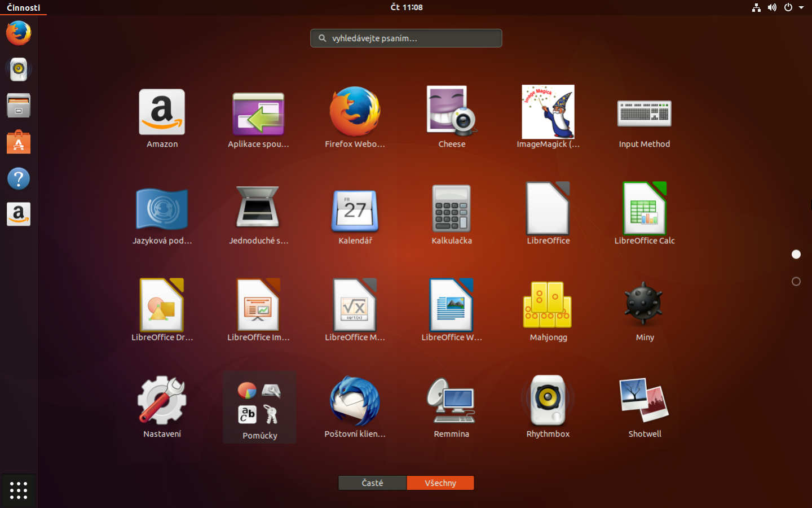
Task: Launch LibreOffice Impress
Action: (258, 310)
